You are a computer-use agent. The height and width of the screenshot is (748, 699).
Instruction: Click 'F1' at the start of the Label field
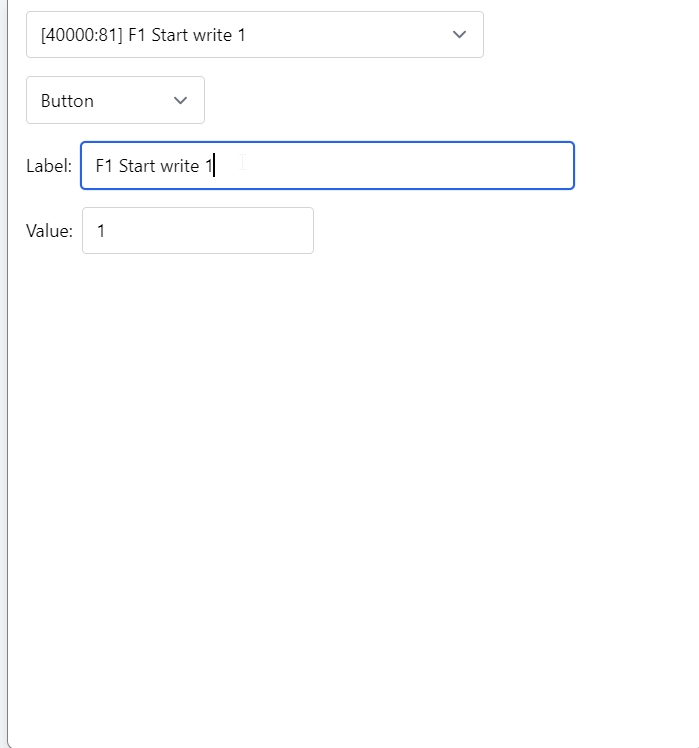coord(104,166)
